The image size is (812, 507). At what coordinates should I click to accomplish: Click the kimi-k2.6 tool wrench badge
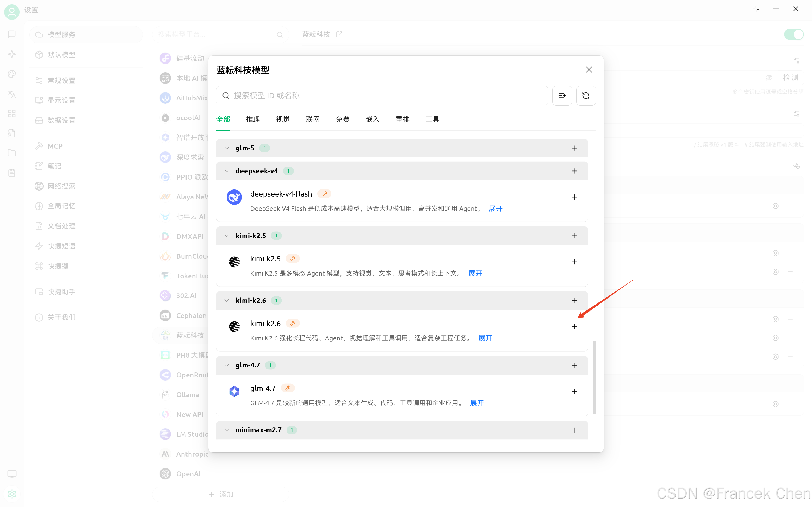click(293, 323)
